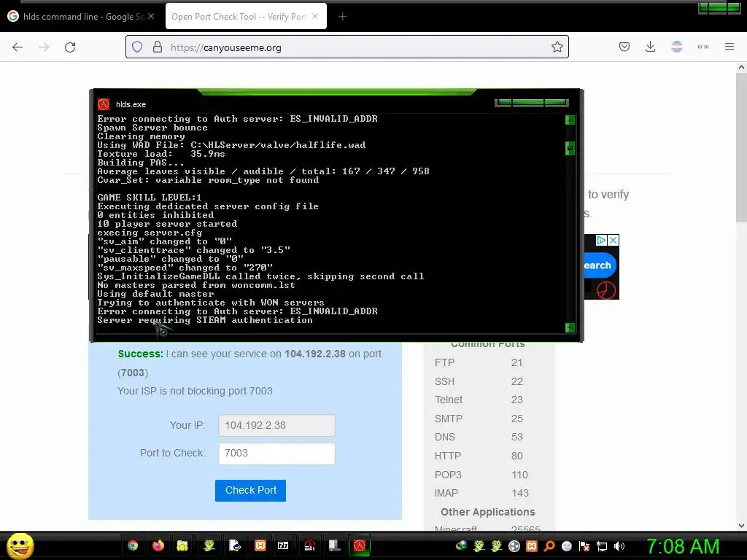Open the Firefox hamburger menu
747x560 pixels.
pos(729,47)
